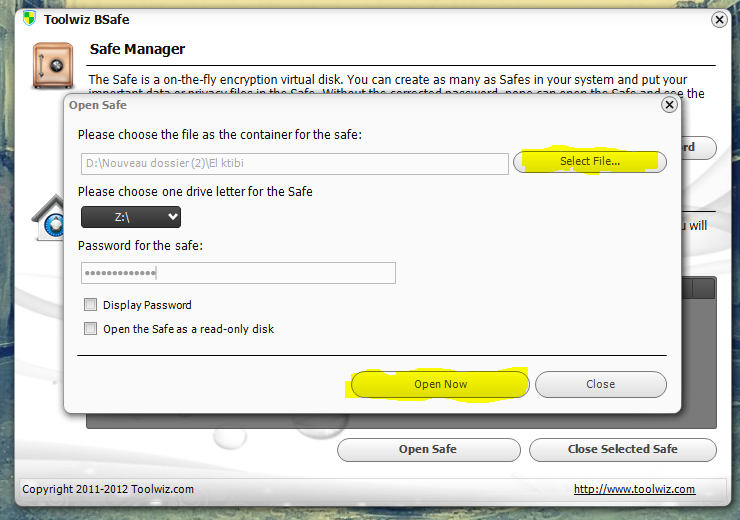The height and width of the screenshot is (520, 740).
Task: Click the safe password input field
Action: point(238,273)
